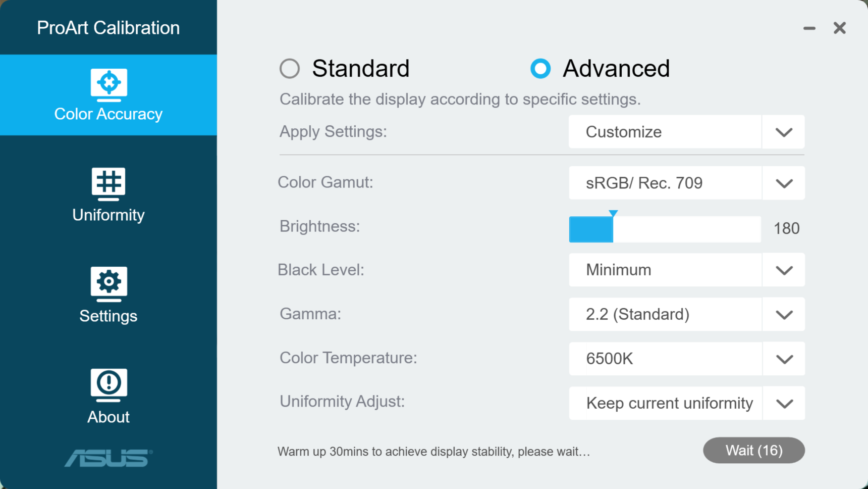Select the Advanced calibration radio button
Screen dimensions: 868x489
540,69
